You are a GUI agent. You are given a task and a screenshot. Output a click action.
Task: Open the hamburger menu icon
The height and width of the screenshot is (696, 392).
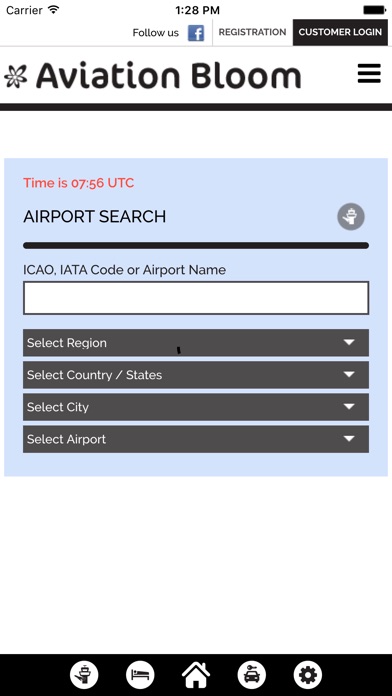pyautogui.click(x=369, y=73)
